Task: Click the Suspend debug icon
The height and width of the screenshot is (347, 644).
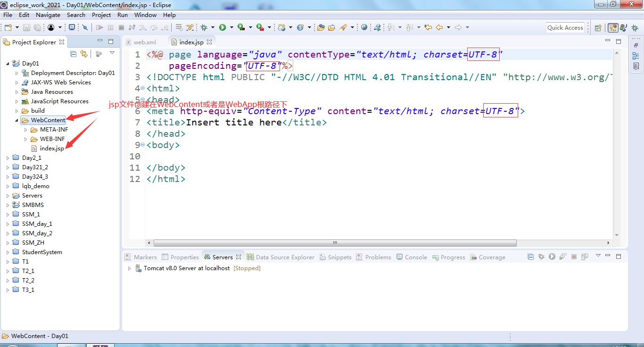Action: click(110, 27)
